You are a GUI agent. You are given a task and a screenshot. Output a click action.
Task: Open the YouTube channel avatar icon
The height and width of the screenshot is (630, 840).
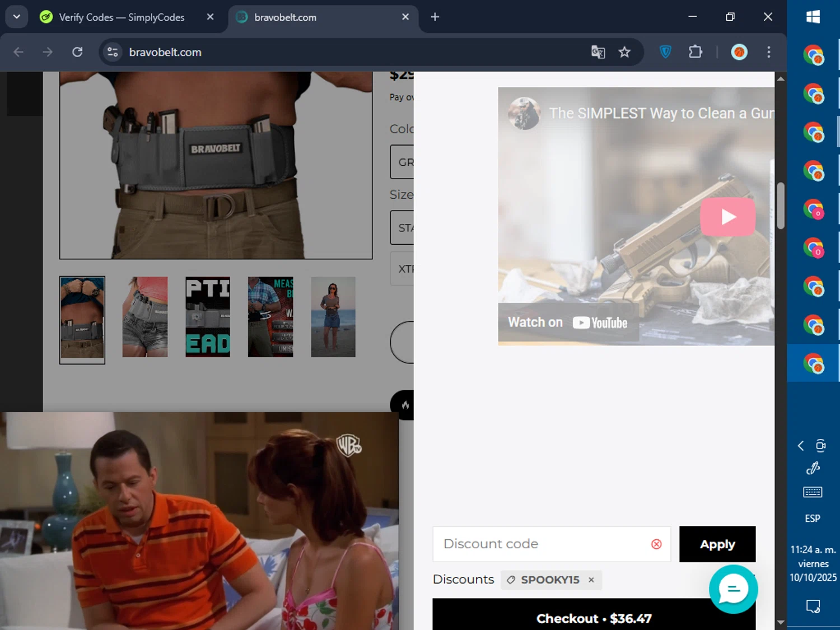point(524,113)
